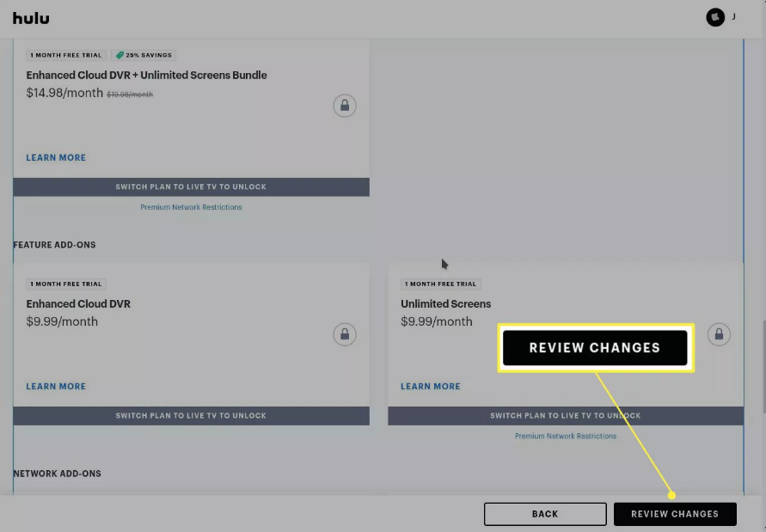Click the $9.99/month price under Enhanced Cloud DVR

[62, 321]
